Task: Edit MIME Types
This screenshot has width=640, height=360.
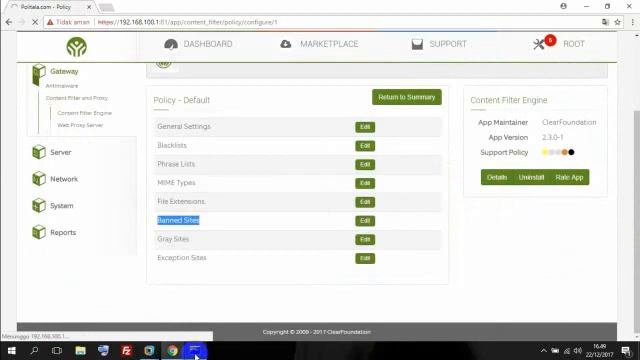Action: click(x=365, y=183)
